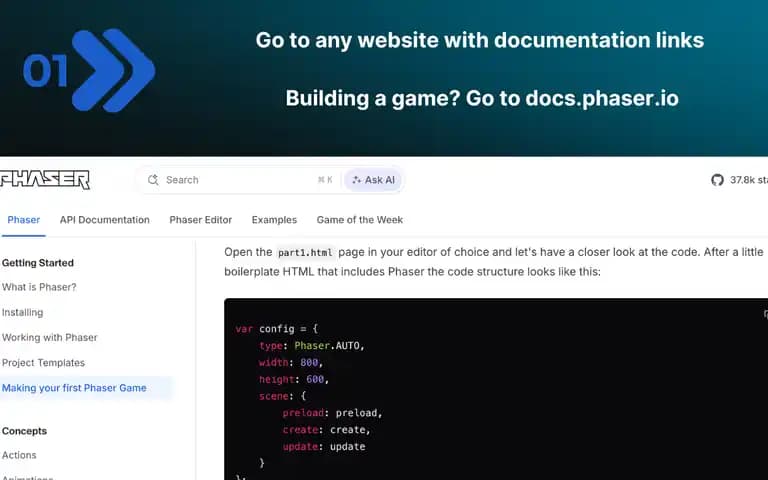This screenshot has width=768, height=480.
Task: Open Working with Phaser page
Action: pyautogui.click(x=49, y=337)
